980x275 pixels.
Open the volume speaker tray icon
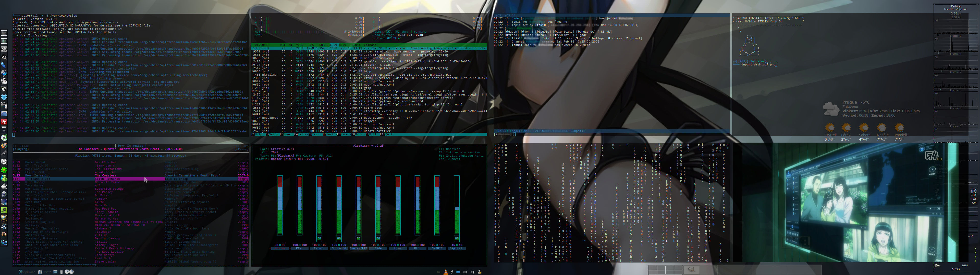465,272
